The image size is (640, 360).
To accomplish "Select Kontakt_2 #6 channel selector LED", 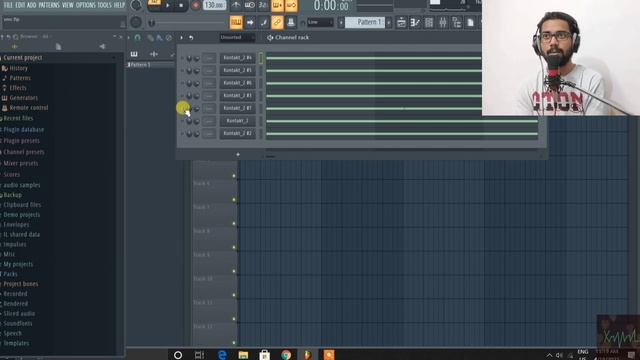I will pyautogui.click(x=261, y=83).
